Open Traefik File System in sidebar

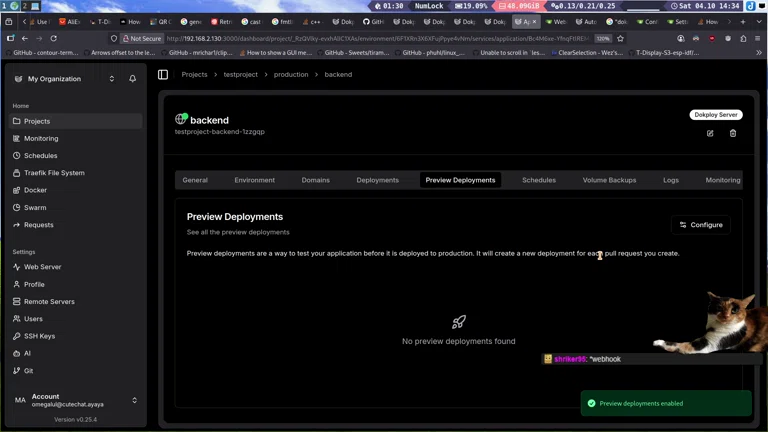coord(54,173)
